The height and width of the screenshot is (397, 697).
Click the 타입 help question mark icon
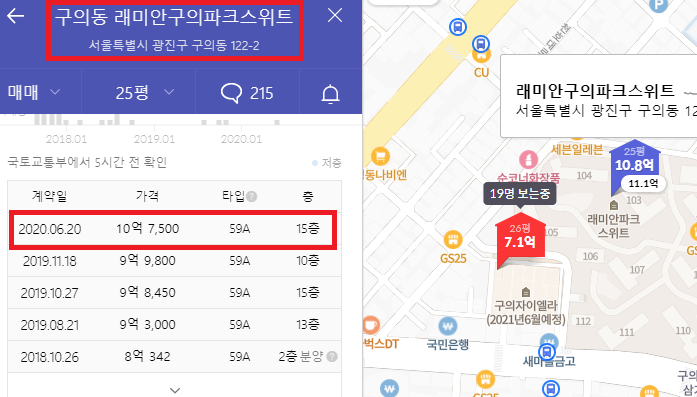(252, 196)
